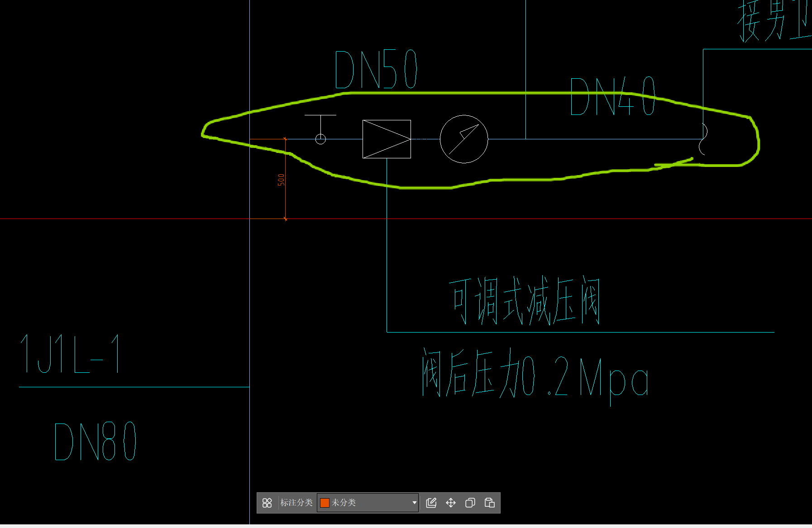Select the pressure reducing valve symbol
Image resolution: width=812 pixels, height=528 pixels.
pos(387,139)
